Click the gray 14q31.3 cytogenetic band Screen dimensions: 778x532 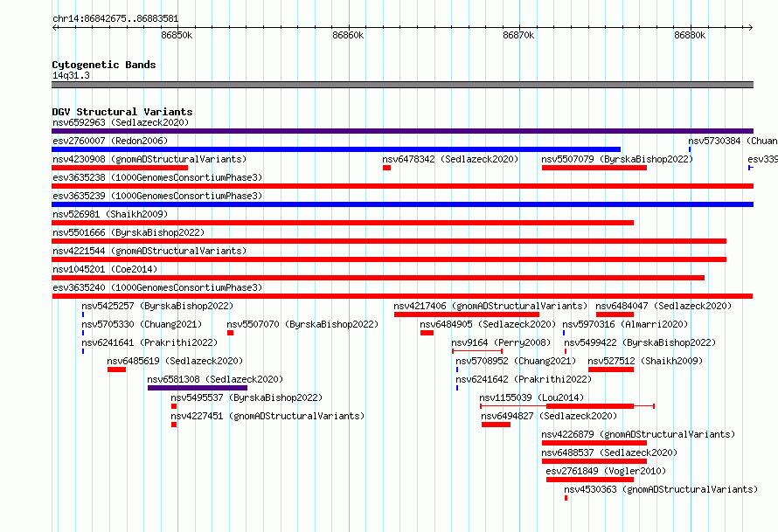click(402, 85)
